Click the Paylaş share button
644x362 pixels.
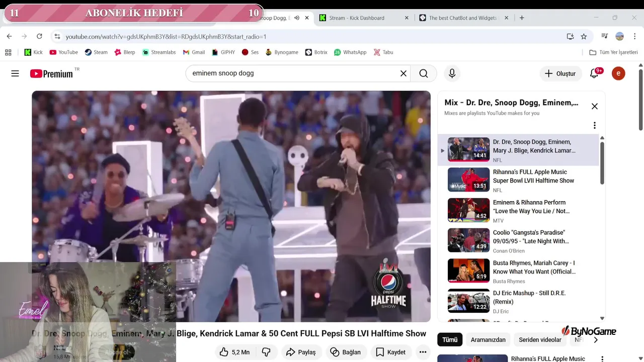click(x=301, y=352)
